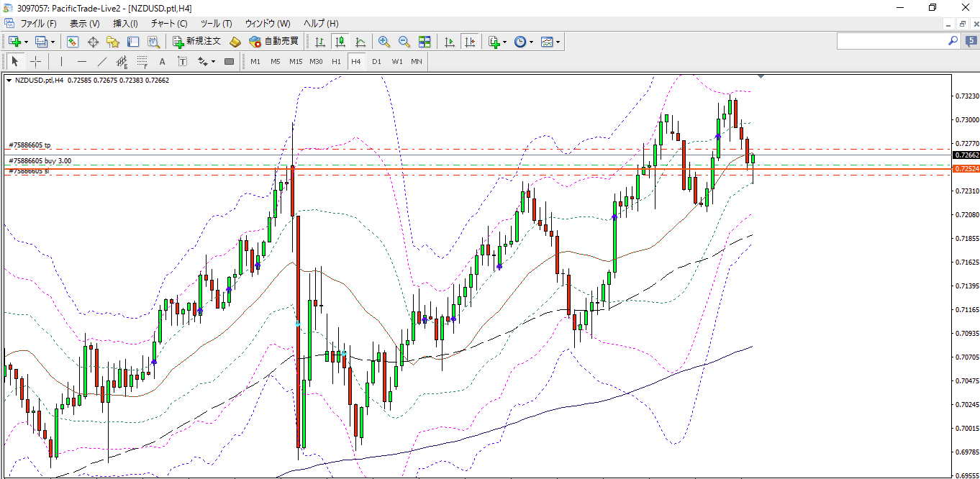Select the text label tool
Screen dimensions: 980x479
pos(183,61)
